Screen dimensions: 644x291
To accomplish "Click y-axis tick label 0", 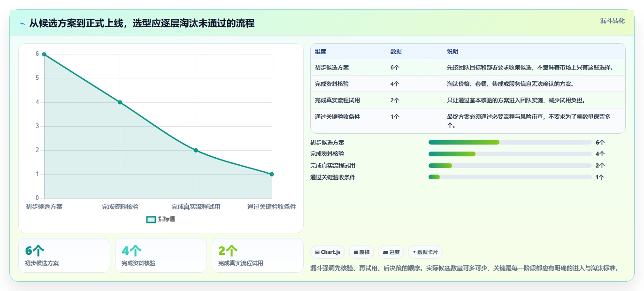I will [x=37, y=198].
